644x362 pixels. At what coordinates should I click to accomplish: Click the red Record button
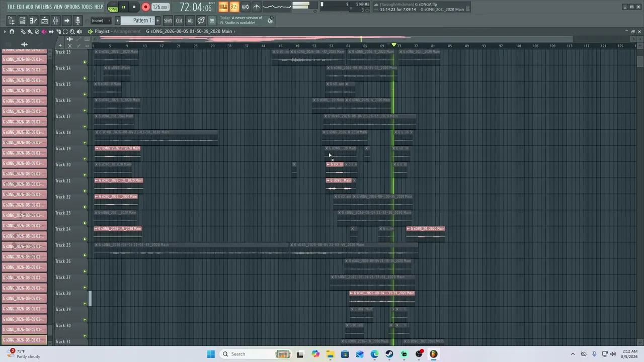coord(145,7)
